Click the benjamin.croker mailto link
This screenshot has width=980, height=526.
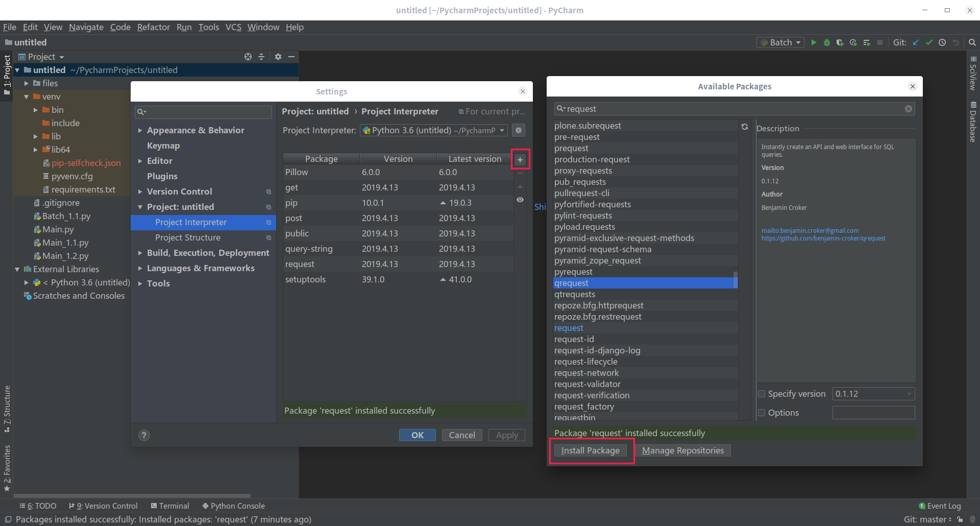coord(810,231)
